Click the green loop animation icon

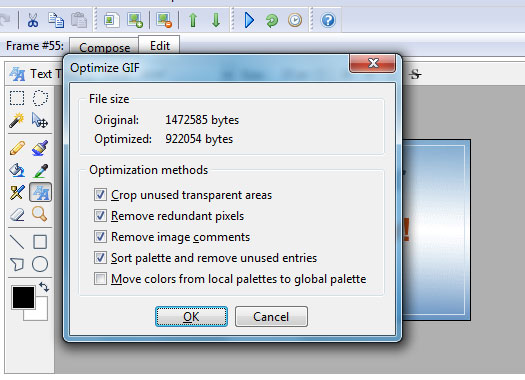[272, 20]
